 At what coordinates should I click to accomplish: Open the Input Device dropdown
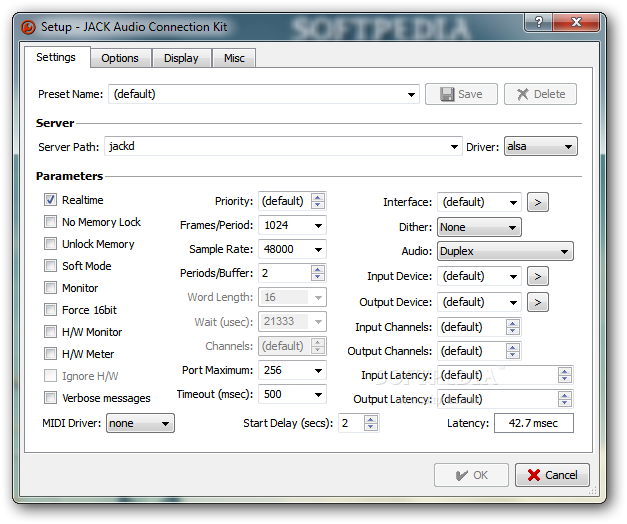479,276
